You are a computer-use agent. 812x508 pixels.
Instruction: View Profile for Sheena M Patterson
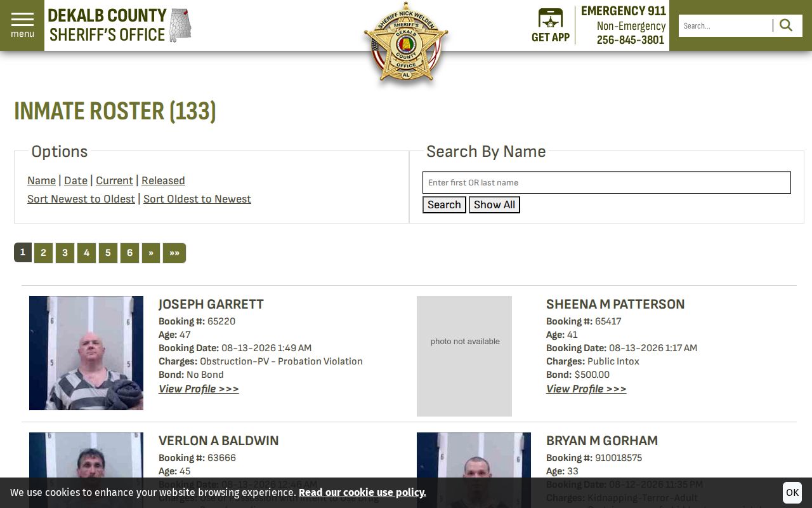tap(586, 389)
